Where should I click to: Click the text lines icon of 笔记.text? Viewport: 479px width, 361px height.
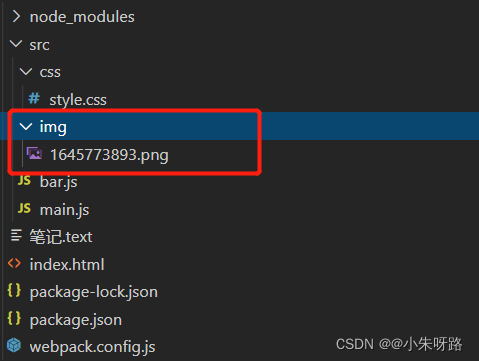(16, 235)
